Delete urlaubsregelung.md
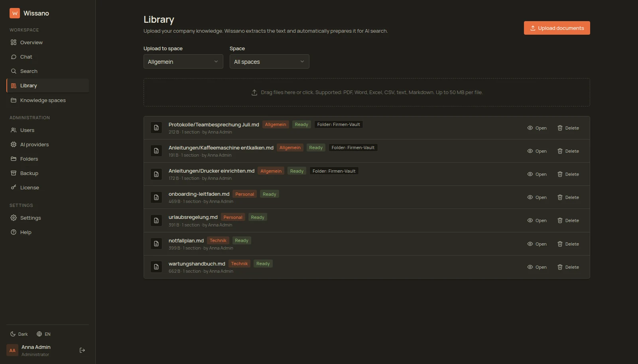This screenshot has width=638, height=364. tap(568, 220)
